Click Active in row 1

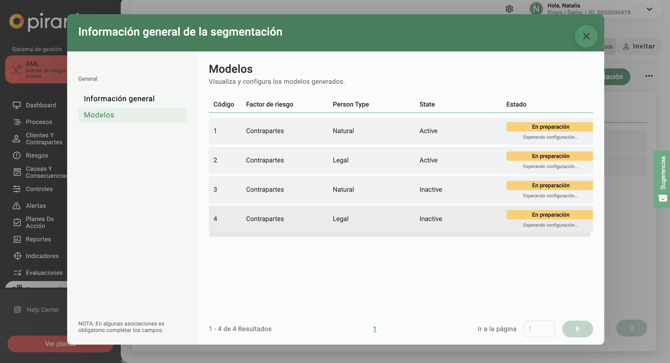(x=428, y=131)
